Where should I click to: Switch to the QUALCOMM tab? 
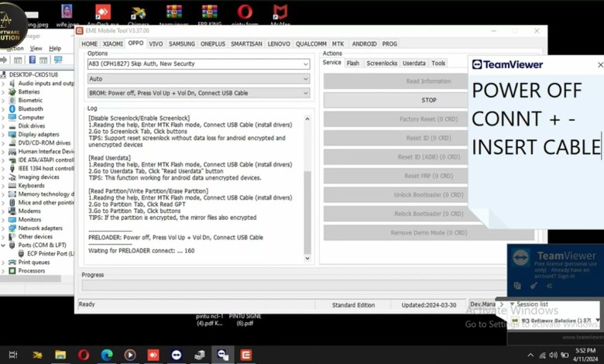tap(311, 44)
